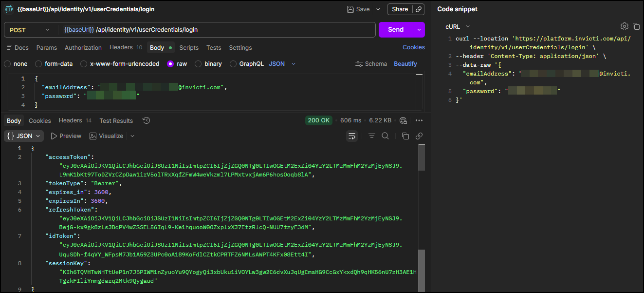The height and width of the screenshot is (293, 644).
Task: Open more response actions via ellipsis icon
Action: pos(419,120)
